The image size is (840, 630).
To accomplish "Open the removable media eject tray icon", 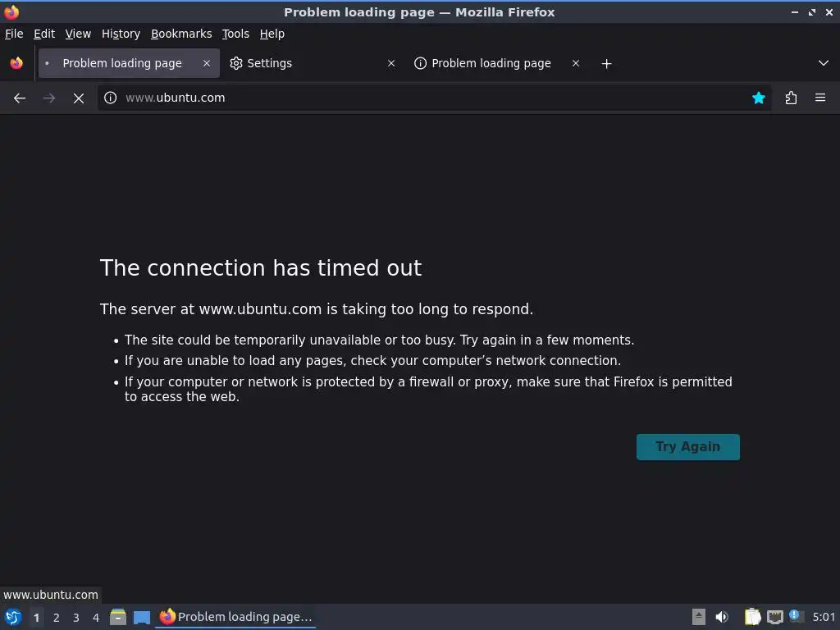I will (698, 617).
